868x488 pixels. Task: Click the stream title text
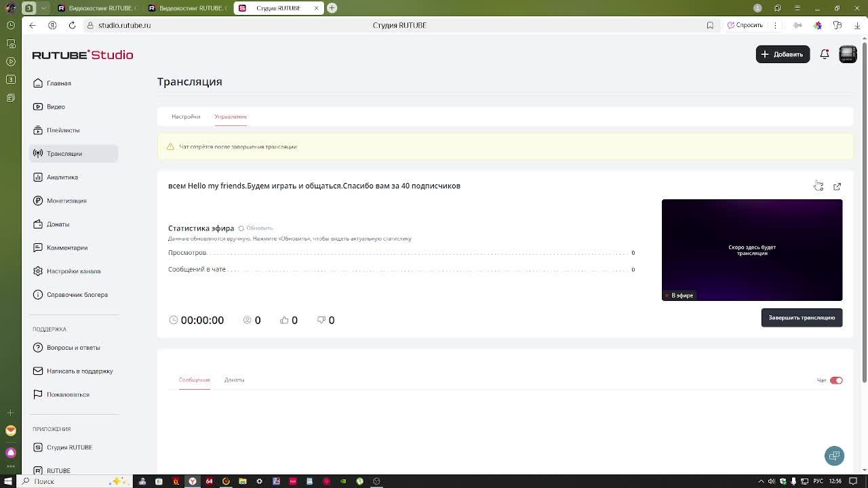pos(314,186)
